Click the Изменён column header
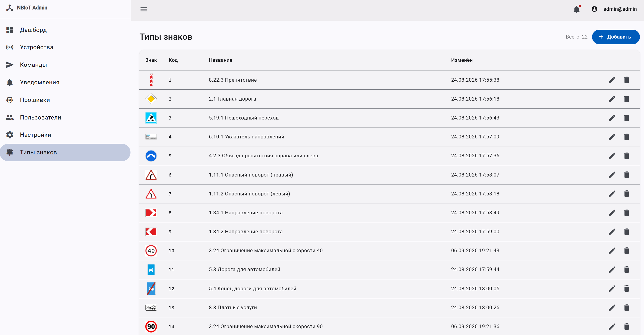Viewport: 644px width, 335px height. coord(462,60)
